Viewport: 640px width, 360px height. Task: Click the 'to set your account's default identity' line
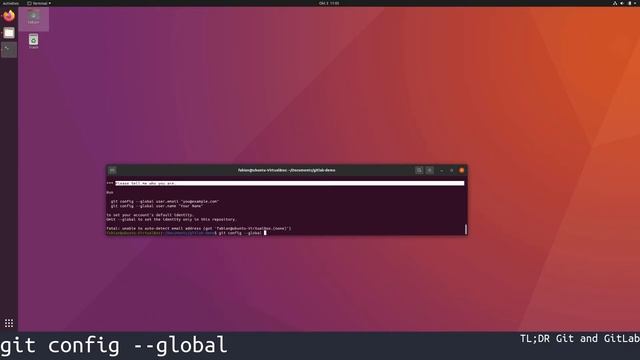click(150, 215)
